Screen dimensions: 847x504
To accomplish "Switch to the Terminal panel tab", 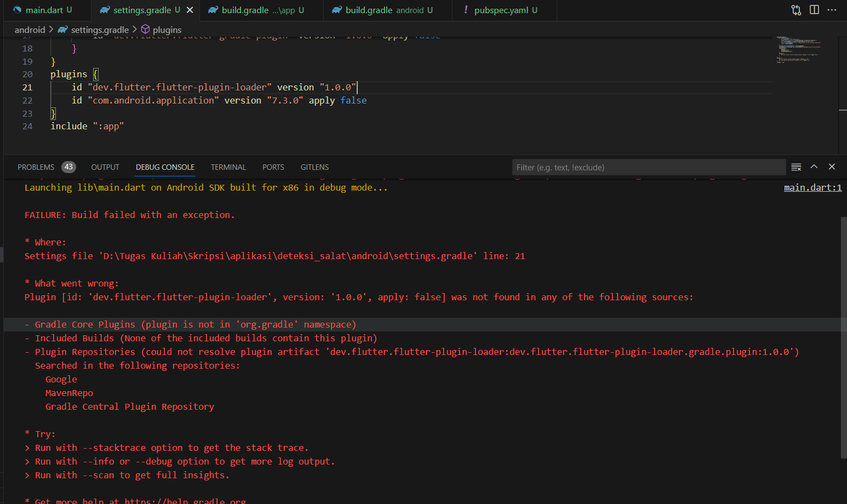I will pos(228,167).
